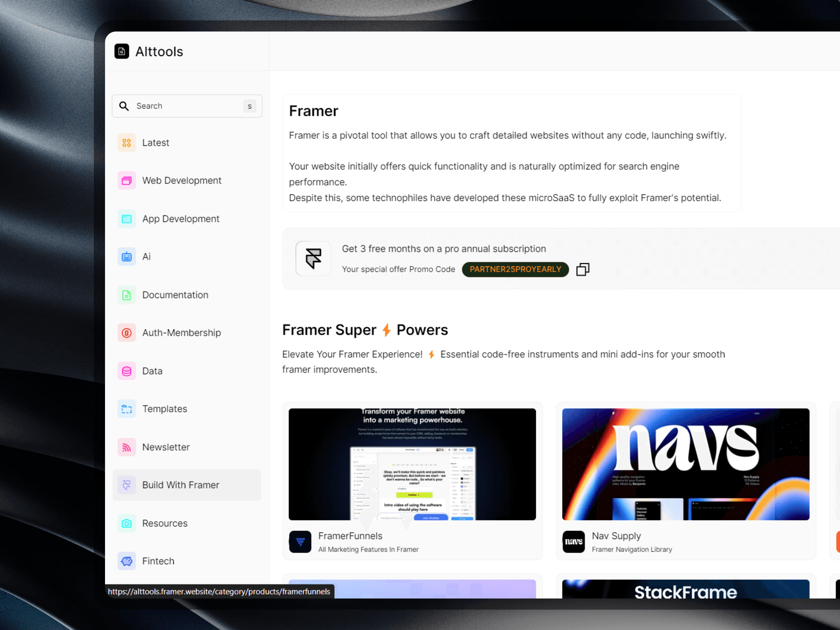Click the Build With Framer sidebar icon

[x=126, y=484]
